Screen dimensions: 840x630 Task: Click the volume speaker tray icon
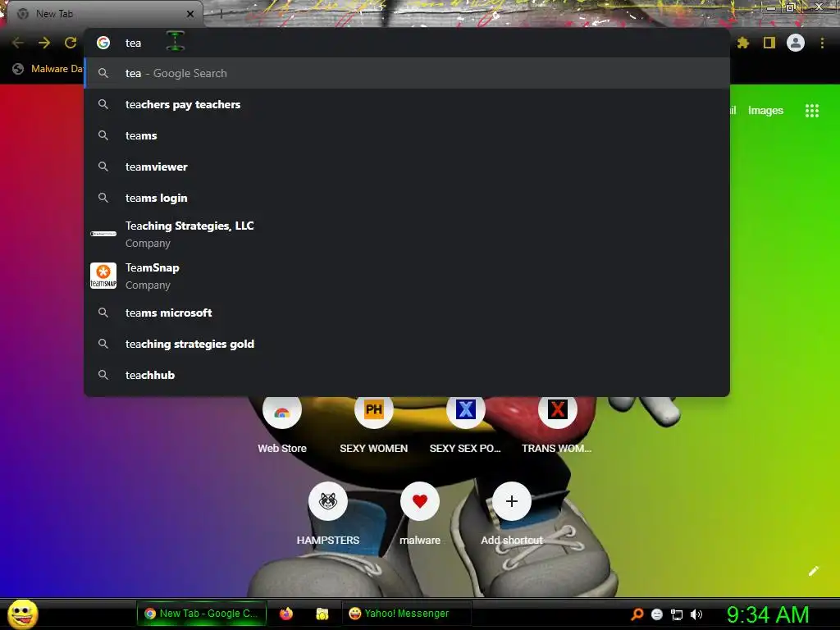coord(696,614)
